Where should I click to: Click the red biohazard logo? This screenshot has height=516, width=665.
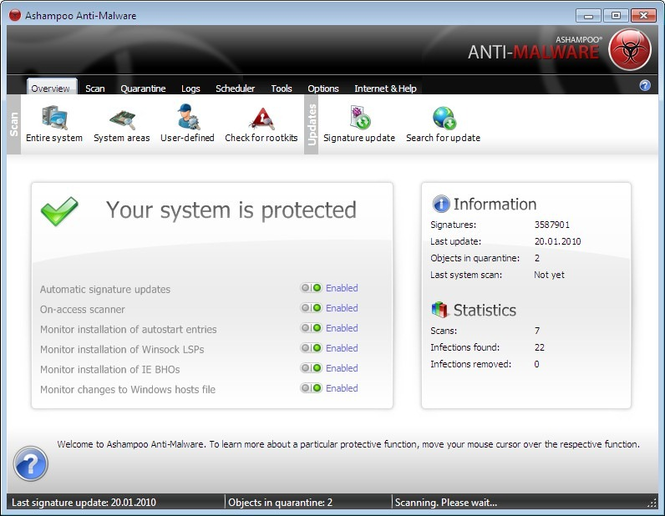630,49
